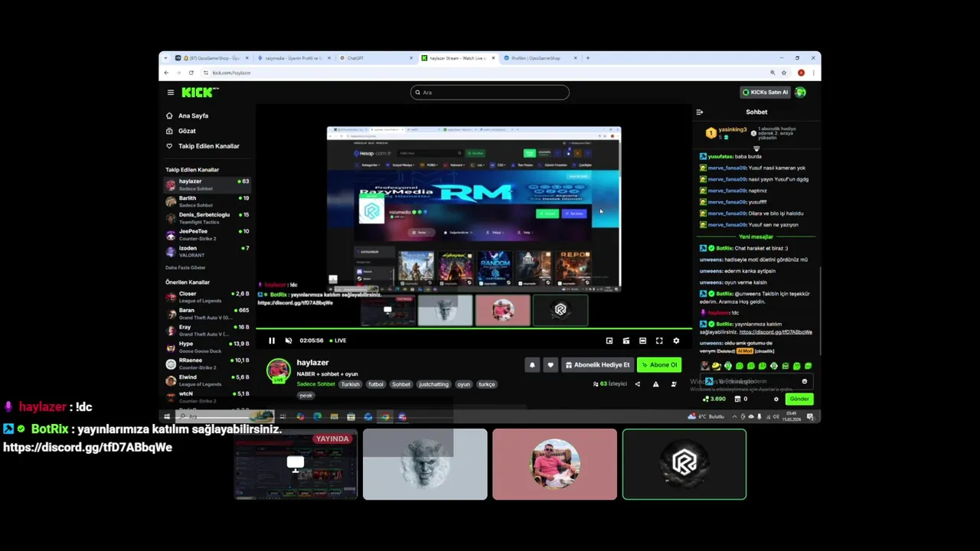The height and width of the screenshot is (551, 980).
Task: Open recommended channel Hype
Action: pos(207,347)
